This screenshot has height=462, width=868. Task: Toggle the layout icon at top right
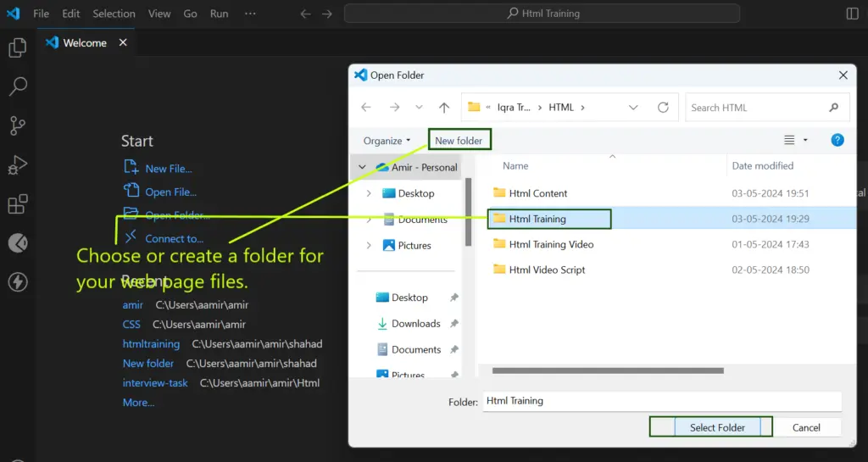pos(853,14)
